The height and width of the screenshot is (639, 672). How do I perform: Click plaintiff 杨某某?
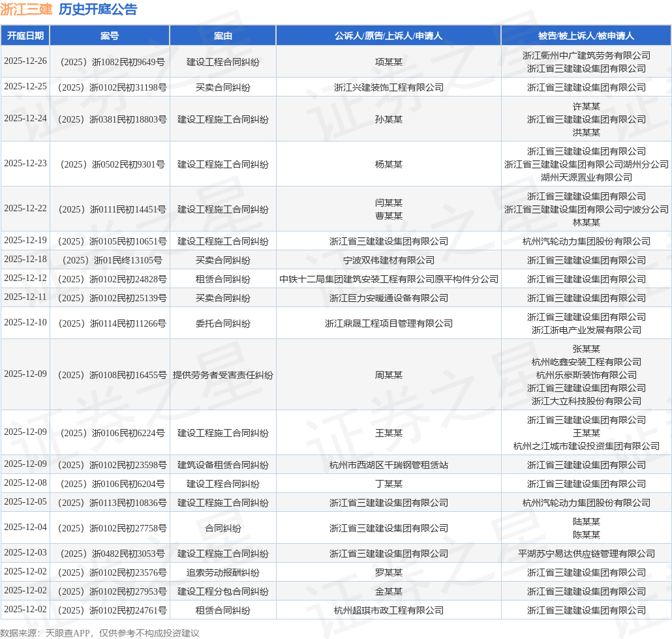pos(389,164)
